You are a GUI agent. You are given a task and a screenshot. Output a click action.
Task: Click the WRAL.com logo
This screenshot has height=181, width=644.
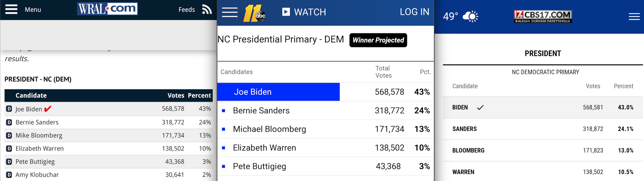coord(107,9)
